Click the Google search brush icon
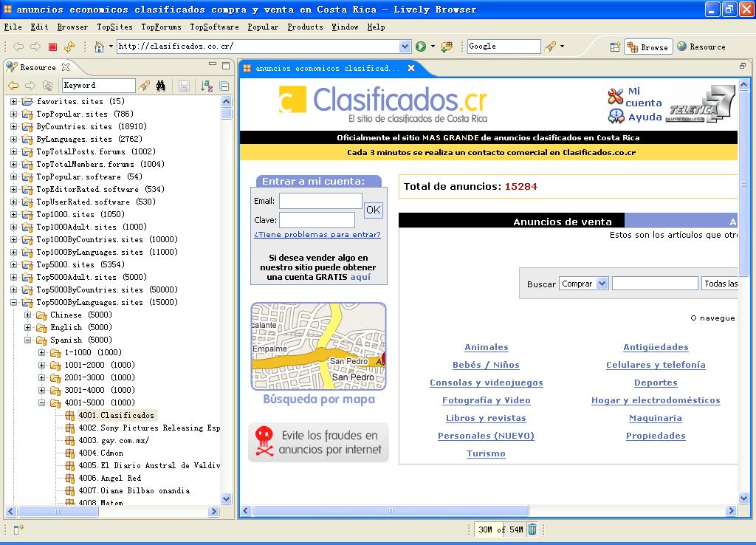Screen dimensions: 756x545 (x=550, y=47)
